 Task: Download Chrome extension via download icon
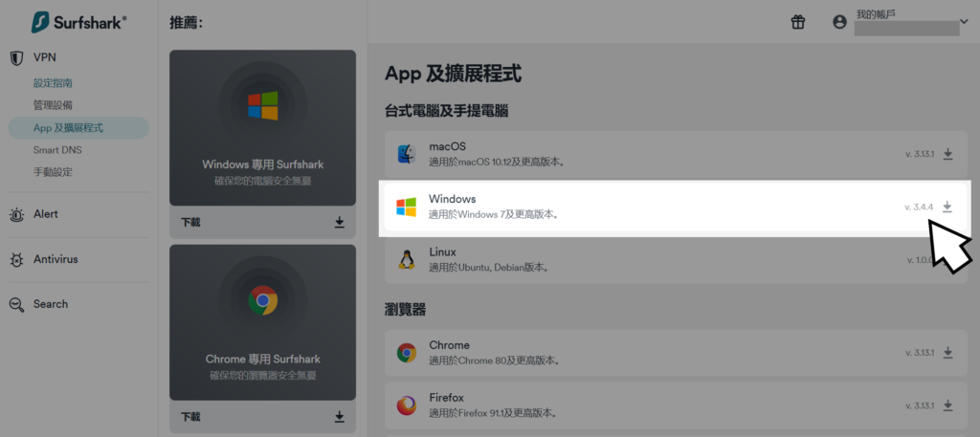pos(948,353)
